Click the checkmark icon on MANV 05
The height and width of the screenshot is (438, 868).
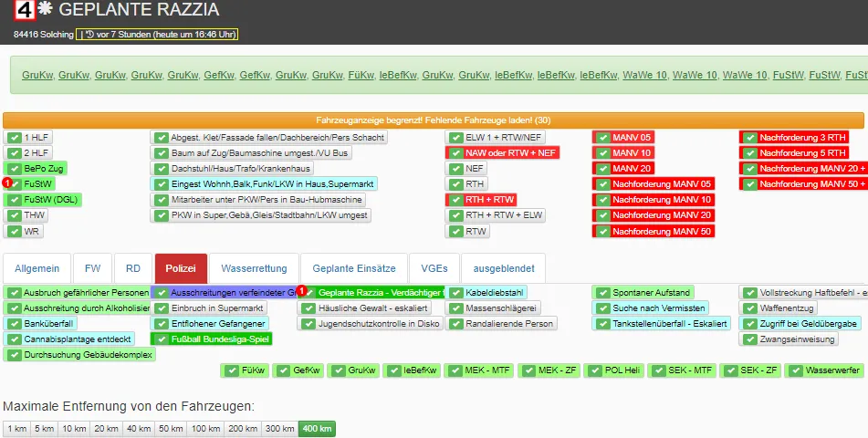(x=602, y=137)
